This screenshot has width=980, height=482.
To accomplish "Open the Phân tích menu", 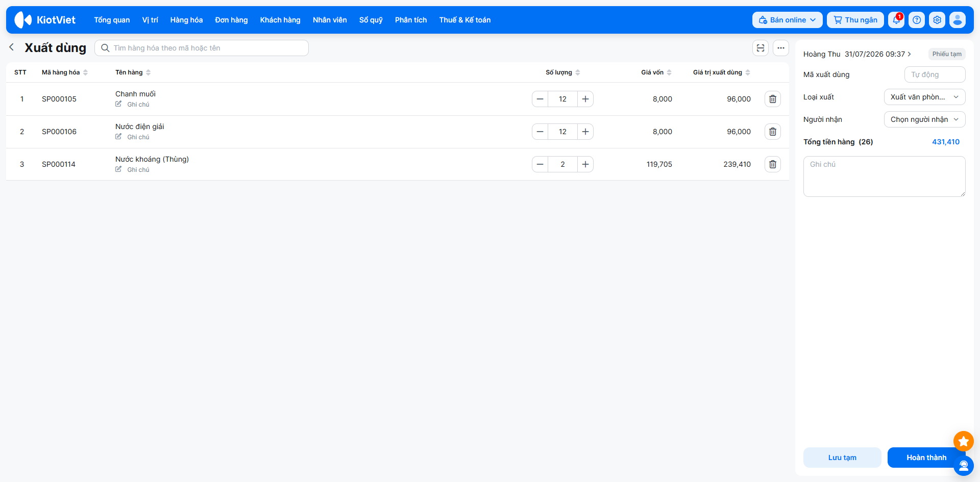I will (411, 20).
